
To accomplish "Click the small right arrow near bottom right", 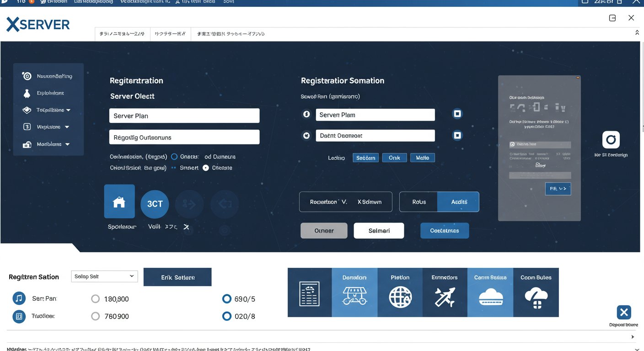I will click(x=633, y=337).
